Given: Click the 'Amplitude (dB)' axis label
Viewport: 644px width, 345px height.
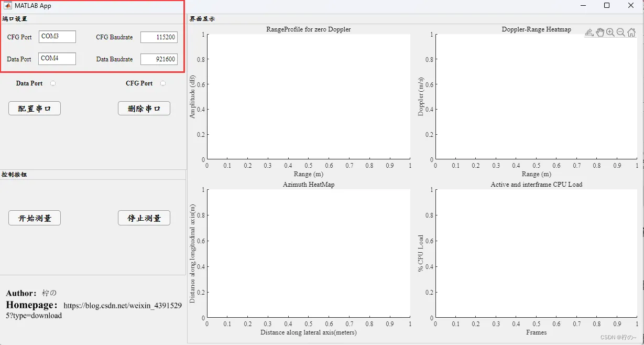Looking at the screenshot, I should (x=192, y=96).
